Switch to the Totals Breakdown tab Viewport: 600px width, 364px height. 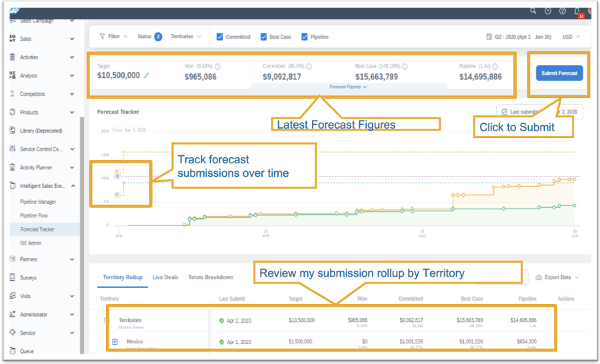(x=211, y=277)
